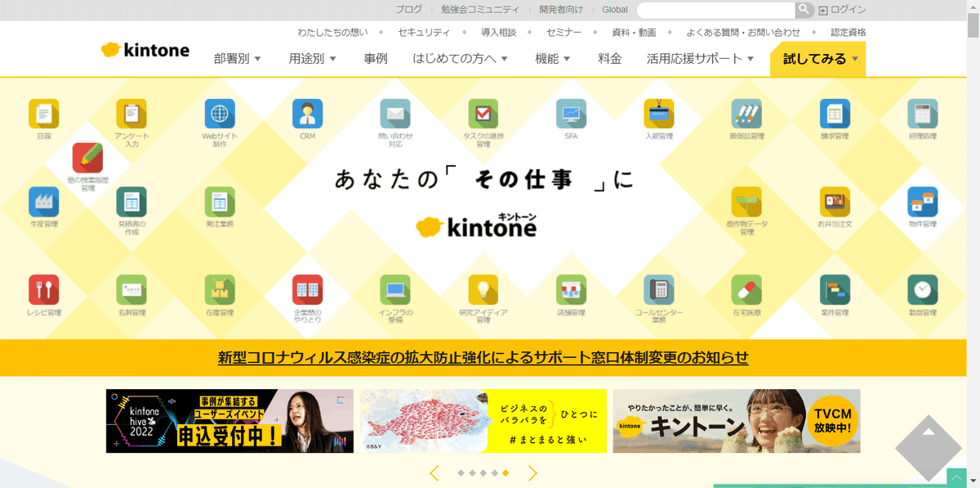Select the お弁当注文 lunch order icon
This screenshot has height=488, width=980.
[834, 201]
